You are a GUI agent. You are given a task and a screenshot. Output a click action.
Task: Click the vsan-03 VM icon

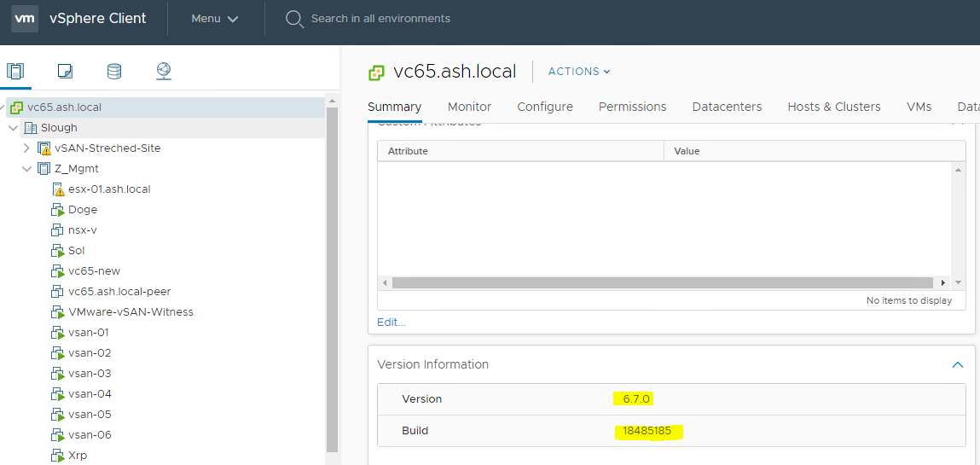(57, 375)
